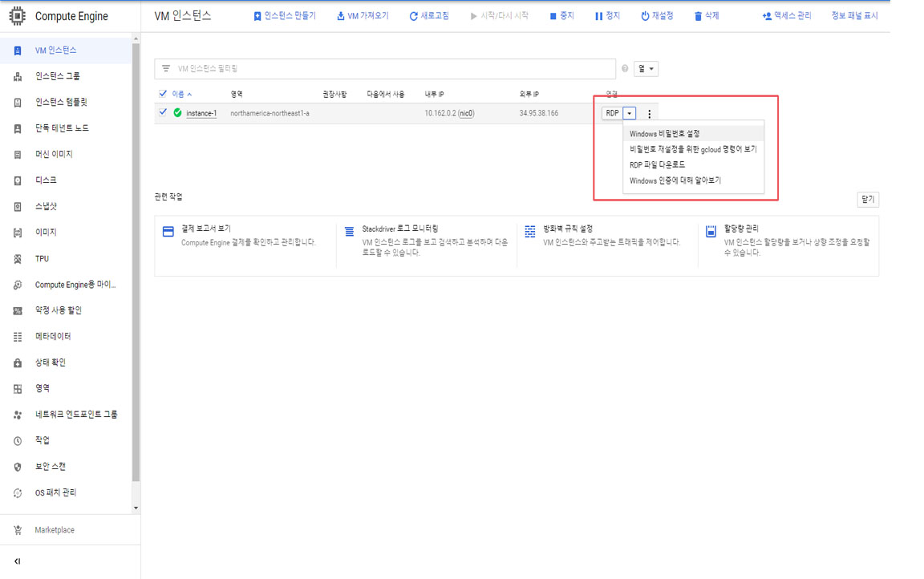924x579 pixels.
Task: Click the 닫기 button in related tasks
Action: point(868,200)
